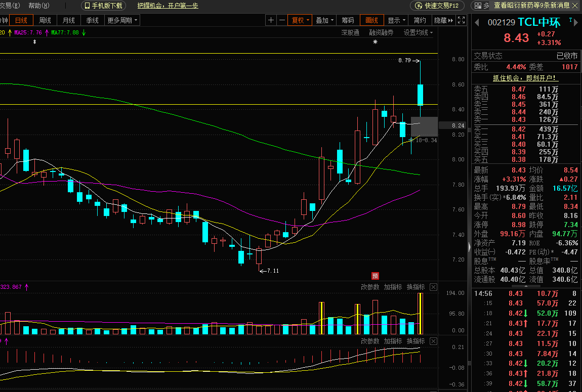Viewport: 582px width, 392px height.
Task: Open 更多周期 period dropdown
Action: (122, 20)
